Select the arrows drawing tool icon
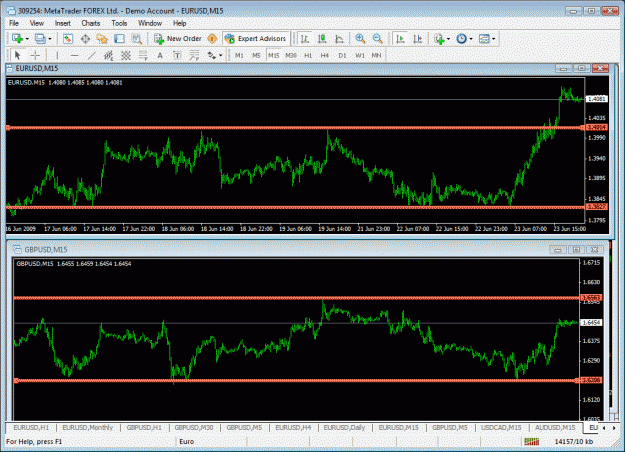Viewport: 625px width, 452px height. pyautogui.click(x=211, y=55)
